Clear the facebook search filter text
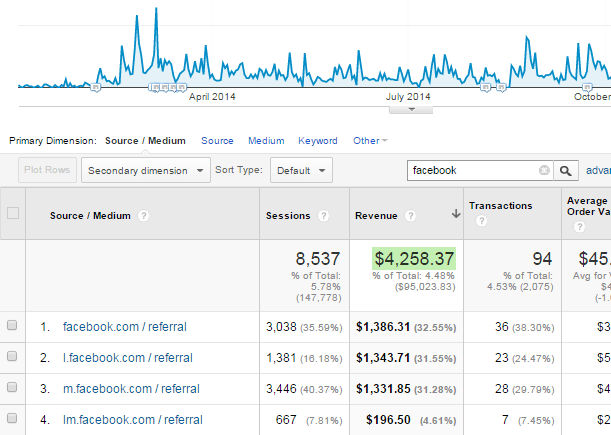The height and width of the screenshot is (435, 611). point(544,170)
